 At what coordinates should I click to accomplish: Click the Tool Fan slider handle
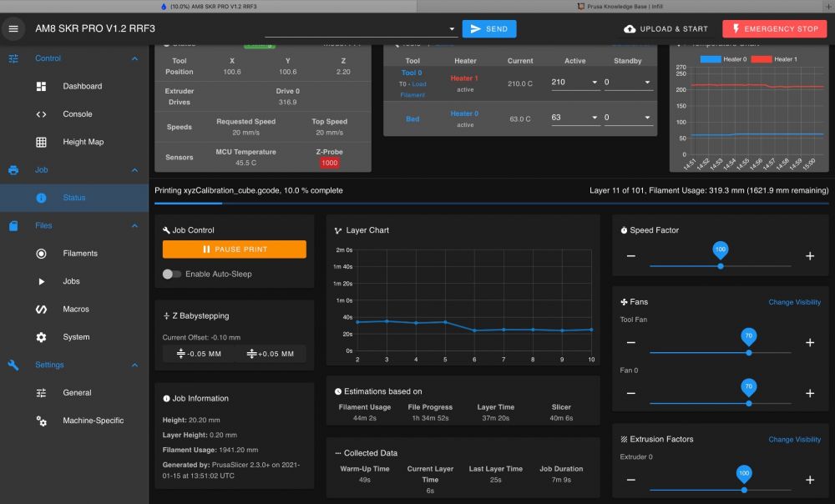(749, 352)
